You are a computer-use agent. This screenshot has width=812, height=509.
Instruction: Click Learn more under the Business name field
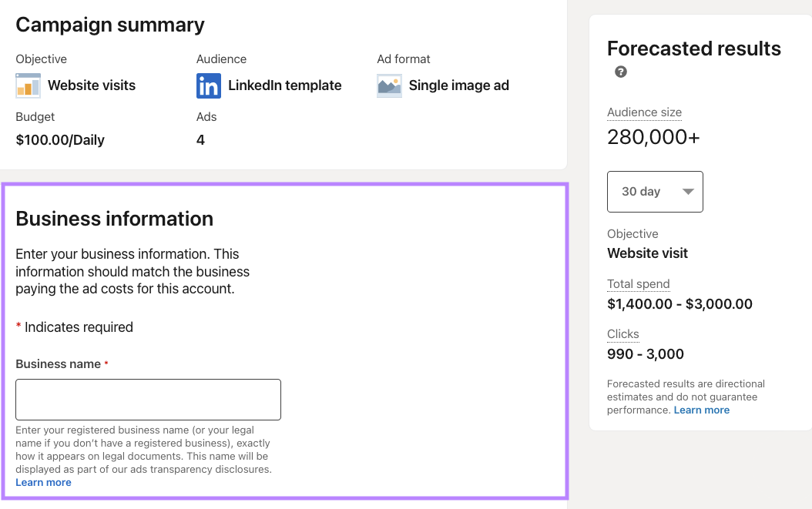(x=43, y=482)
